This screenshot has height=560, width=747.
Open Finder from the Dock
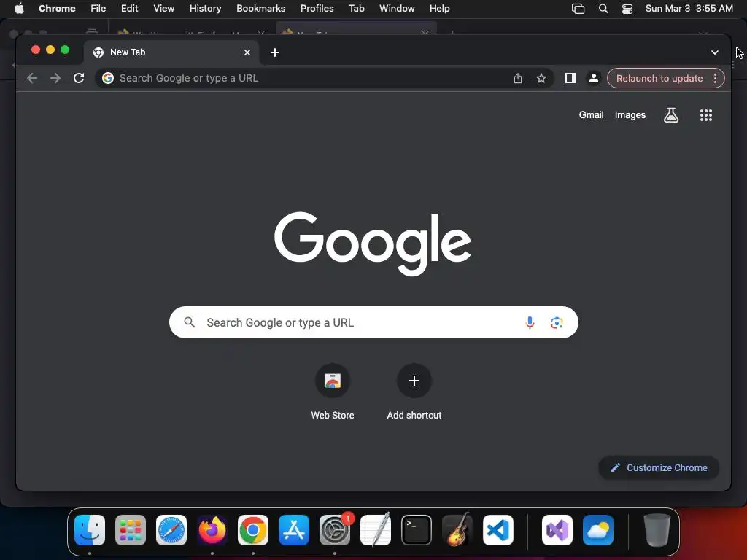tap(90, 530)
